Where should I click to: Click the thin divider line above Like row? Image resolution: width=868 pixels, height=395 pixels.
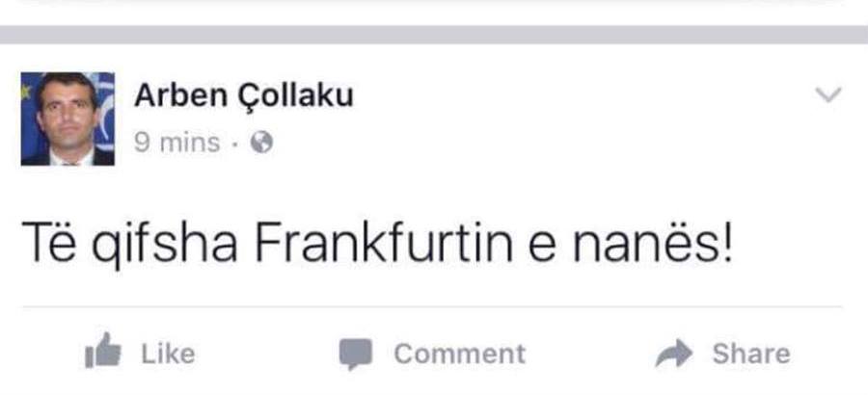click(x=434, y=307)
